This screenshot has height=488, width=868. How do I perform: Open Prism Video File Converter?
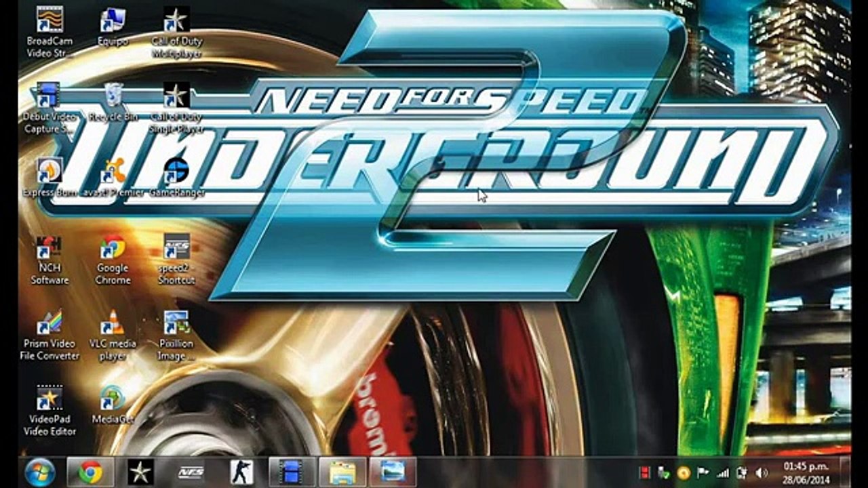(x=50, y=335)
